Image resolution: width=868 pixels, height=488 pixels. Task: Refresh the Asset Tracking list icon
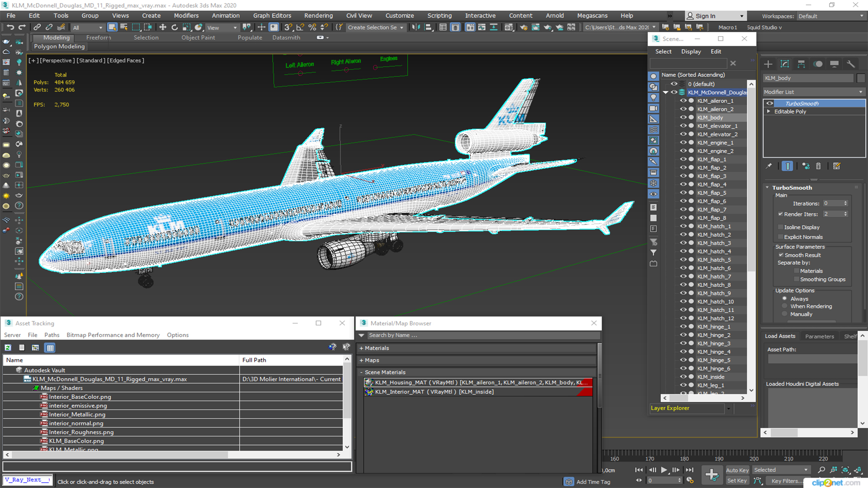coord(8,347)
